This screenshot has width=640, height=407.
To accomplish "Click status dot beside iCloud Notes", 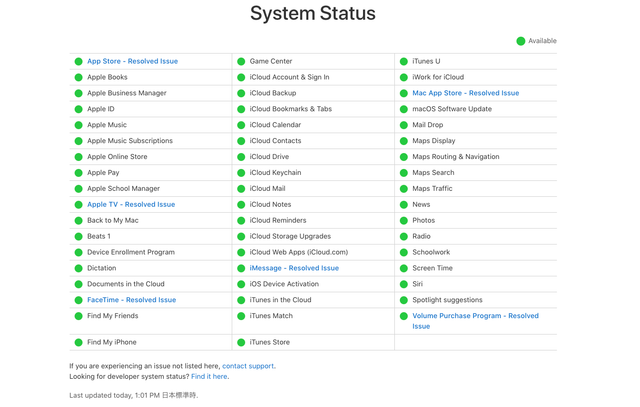I will pos(241,205).
